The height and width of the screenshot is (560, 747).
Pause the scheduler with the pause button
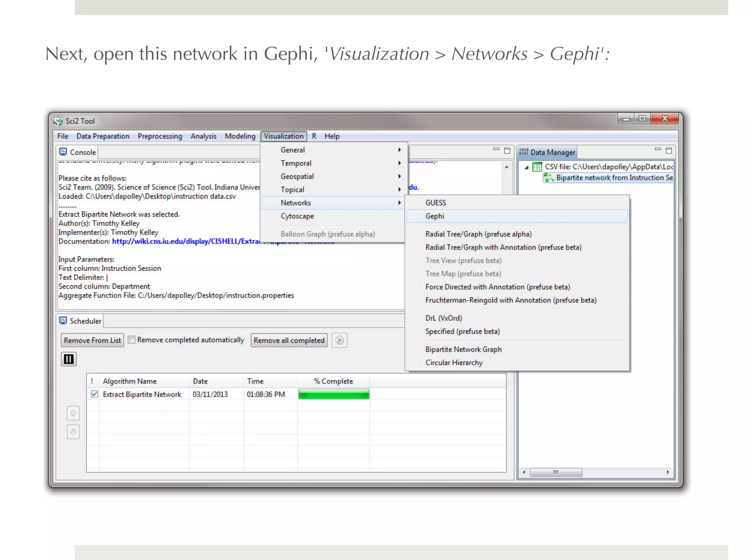[69, 359]
